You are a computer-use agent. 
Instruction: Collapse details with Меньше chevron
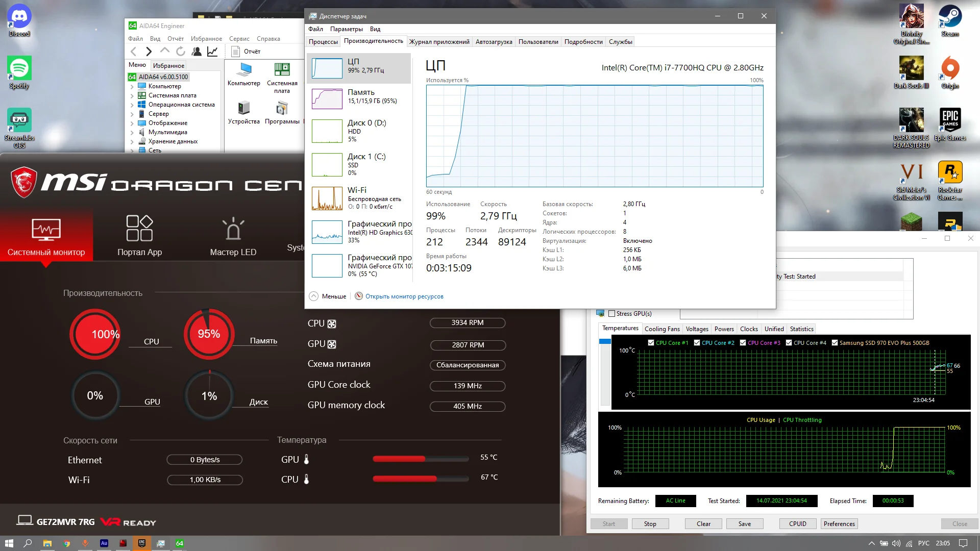(x=314, y=296)
